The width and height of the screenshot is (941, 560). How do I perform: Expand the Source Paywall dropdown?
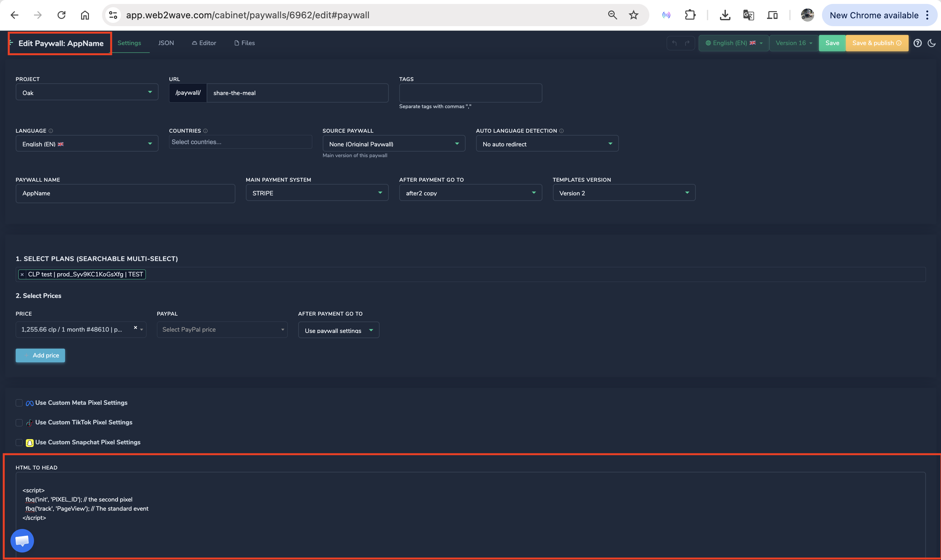pos(394,144)
